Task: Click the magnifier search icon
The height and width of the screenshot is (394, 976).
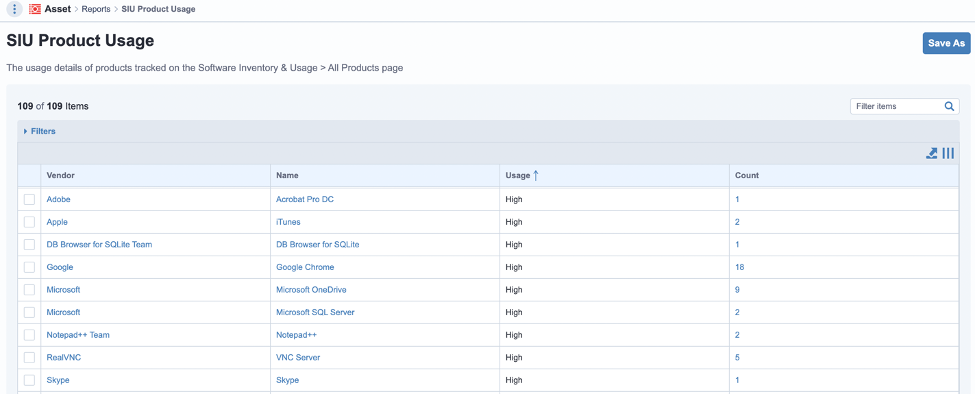Action: pos(949,106)
